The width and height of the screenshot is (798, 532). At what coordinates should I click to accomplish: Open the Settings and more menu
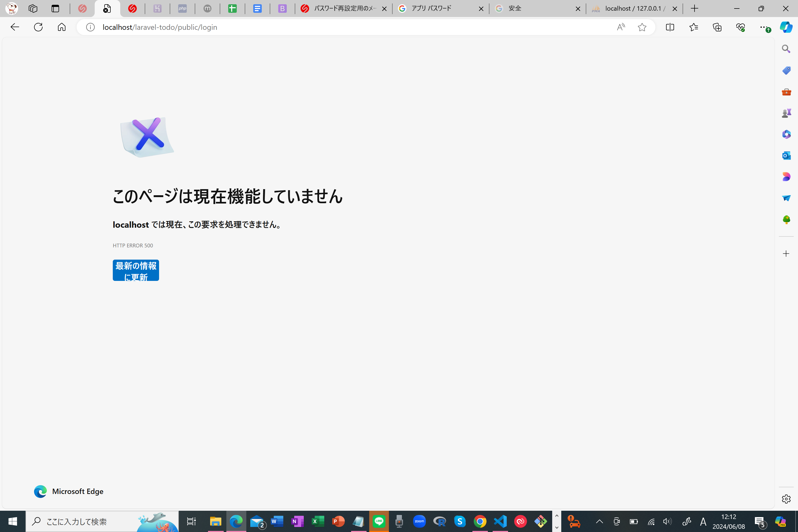(x=764, y=27)
